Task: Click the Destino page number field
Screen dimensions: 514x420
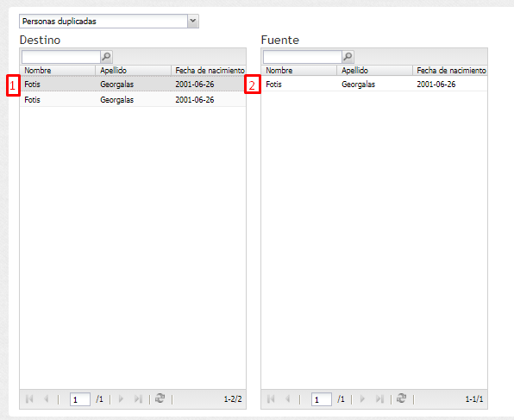Action: pyautogui.click(x=80, y=399)
